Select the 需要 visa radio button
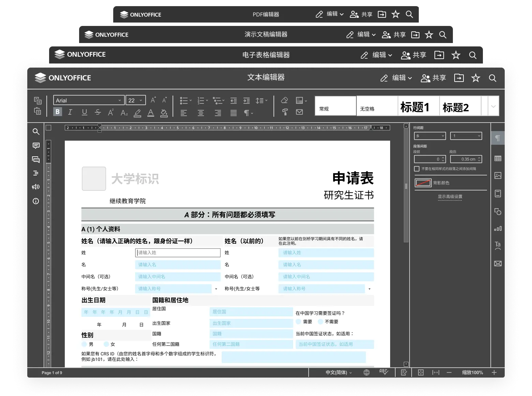 click(x=298, y=322)
